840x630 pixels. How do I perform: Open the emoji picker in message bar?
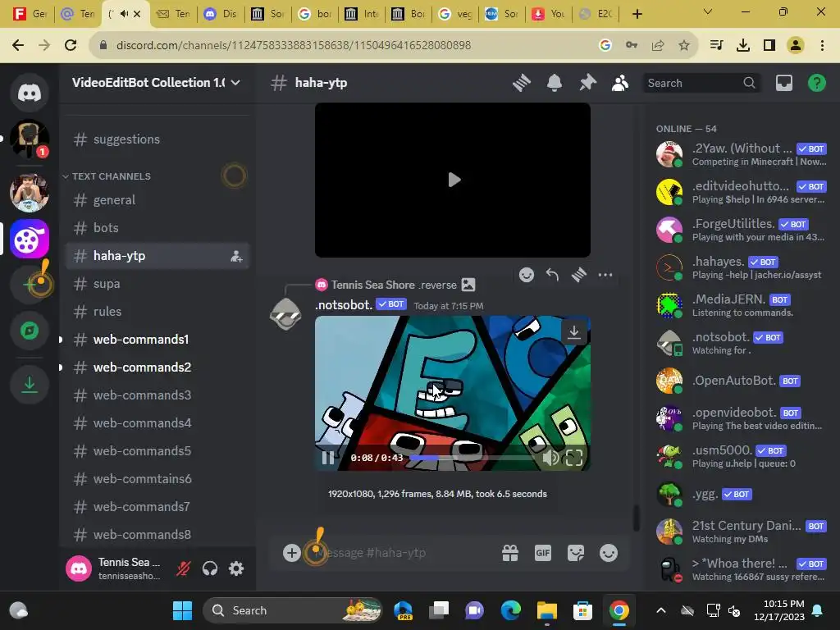[608, 553]
